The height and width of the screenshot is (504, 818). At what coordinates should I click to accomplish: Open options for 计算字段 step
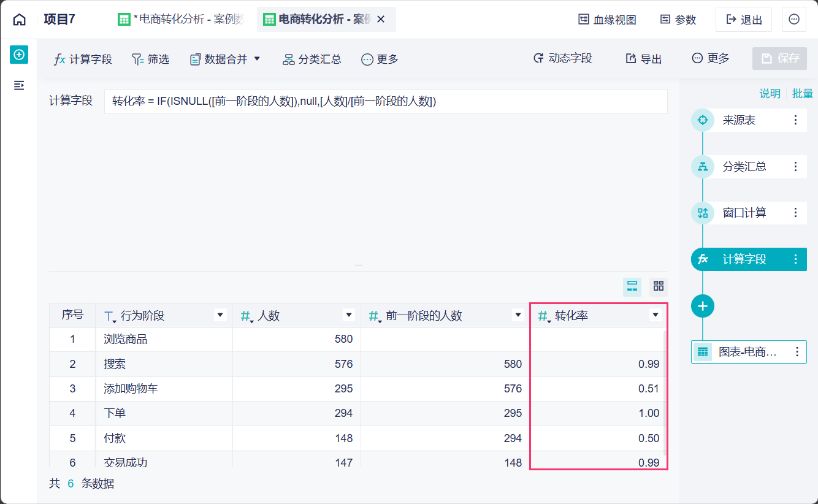pyautogui.click(x=796, y=259)
